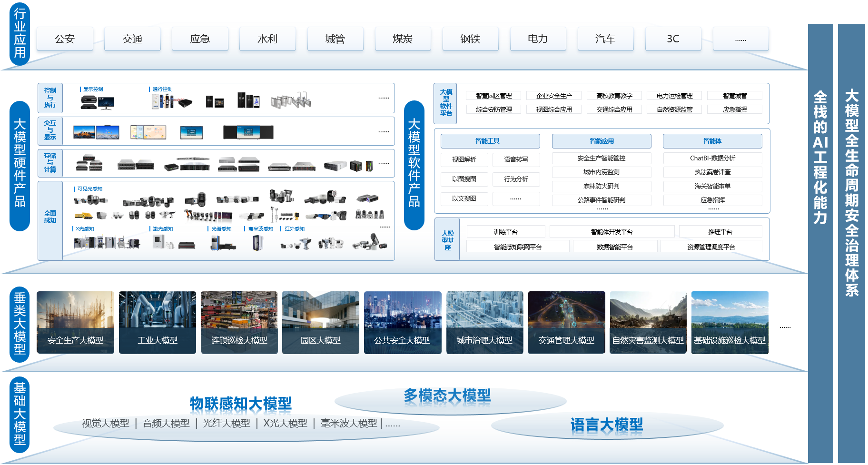This screenshot has width=868, height=465.
Task: Open the 森林防火研判 box
Action: point(602,186)
